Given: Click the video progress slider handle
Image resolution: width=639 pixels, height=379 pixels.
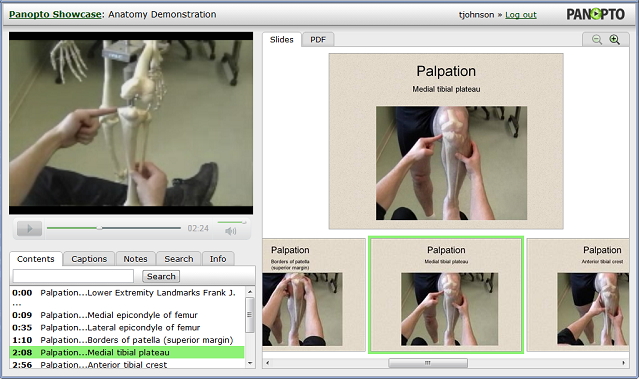Looking at the screenshot, I should pos(99,228).
